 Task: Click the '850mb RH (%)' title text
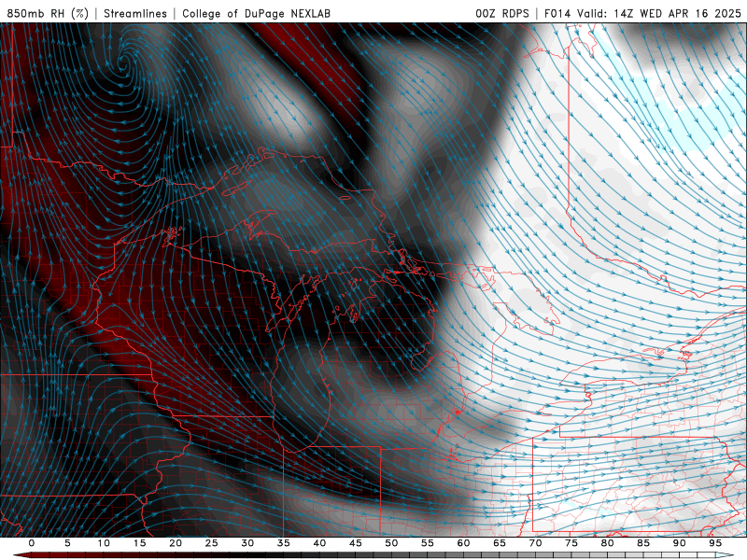click(x=48, y=13)
